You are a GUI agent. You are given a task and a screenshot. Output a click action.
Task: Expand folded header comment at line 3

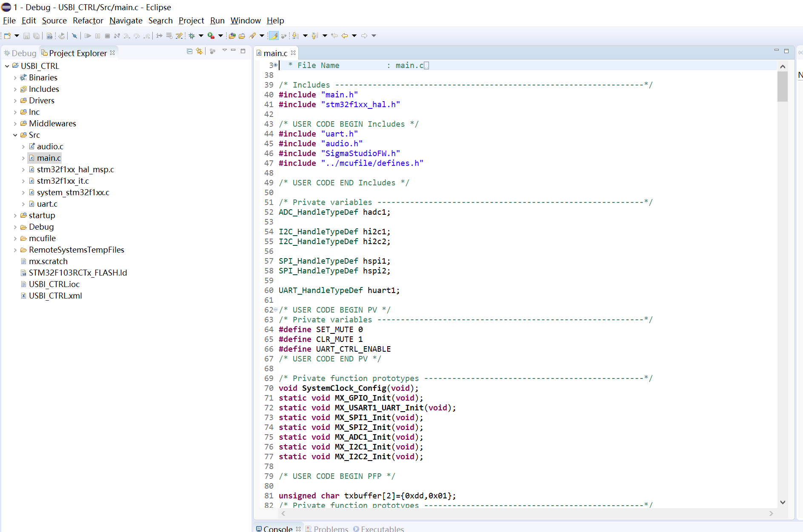click(275, 65)
